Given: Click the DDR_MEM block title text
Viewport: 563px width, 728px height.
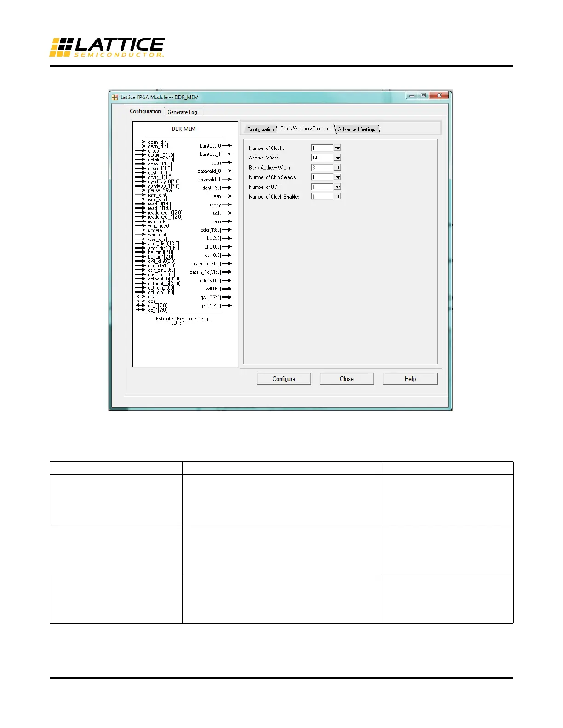Looking at the screenshot, I should 184,129.
